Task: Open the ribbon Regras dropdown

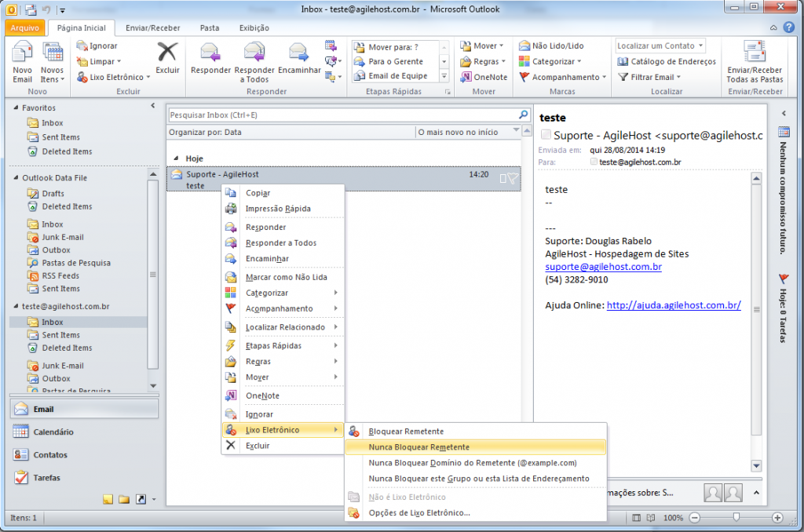Action: click(x=483, y=61)
